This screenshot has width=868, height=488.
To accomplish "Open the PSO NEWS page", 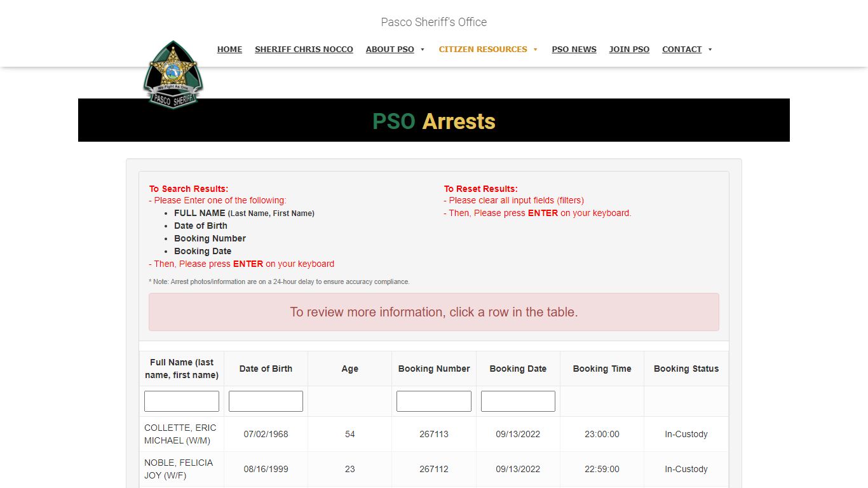I will point(574,49).
